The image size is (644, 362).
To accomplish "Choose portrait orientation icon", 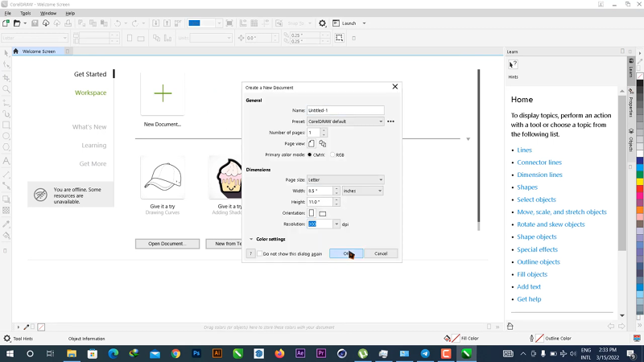I will pos(312,213).
